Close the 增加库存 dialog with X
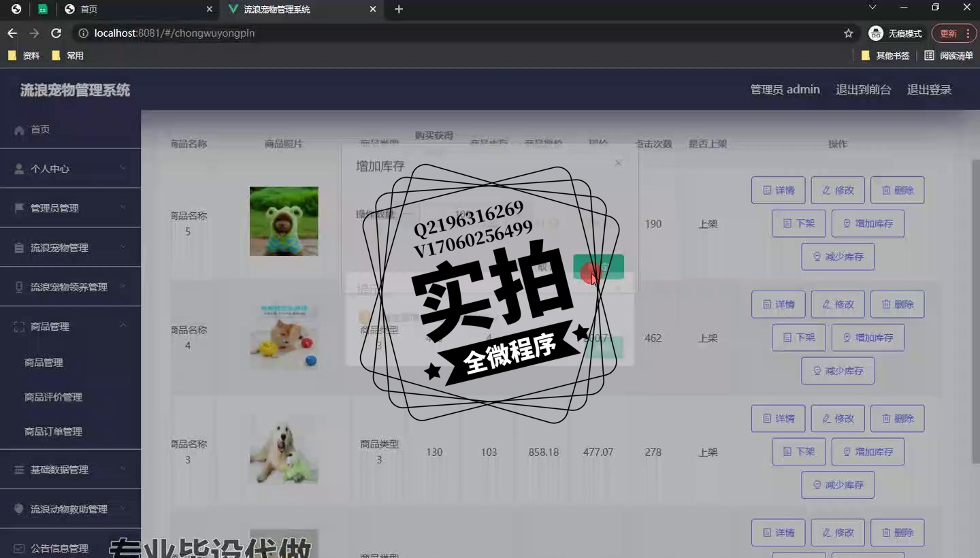 pos(618,163)
